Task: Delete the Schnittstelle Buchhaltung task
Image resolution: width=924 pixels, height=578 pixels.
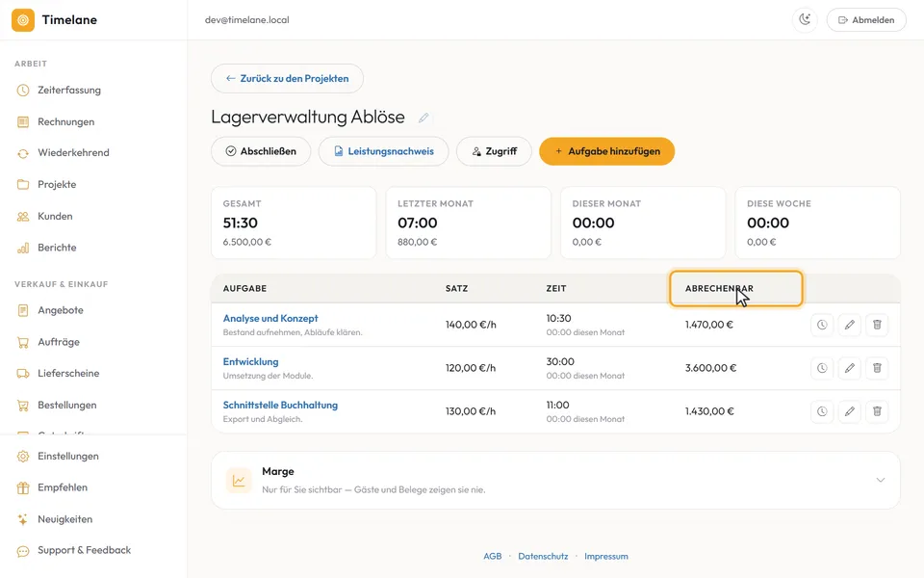Action: tap(877, 411)
